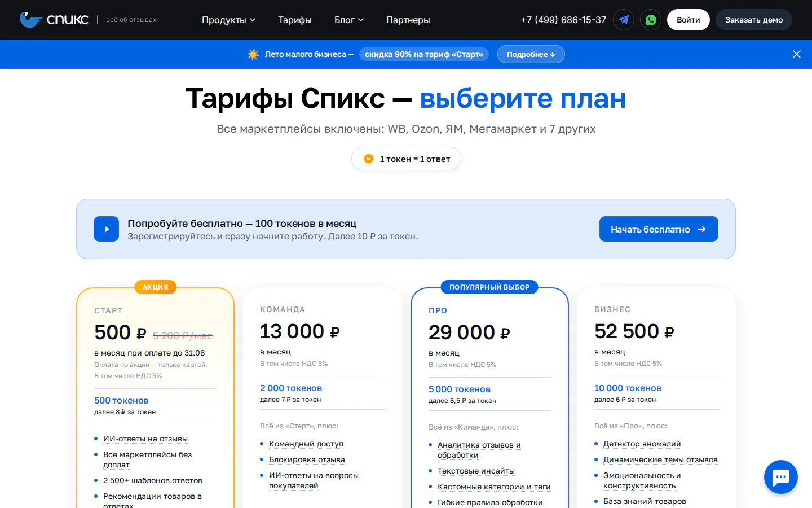Click the БИЗНЕС plan title
The width and height of the screenshot is (812, 508).
(612, 309)
